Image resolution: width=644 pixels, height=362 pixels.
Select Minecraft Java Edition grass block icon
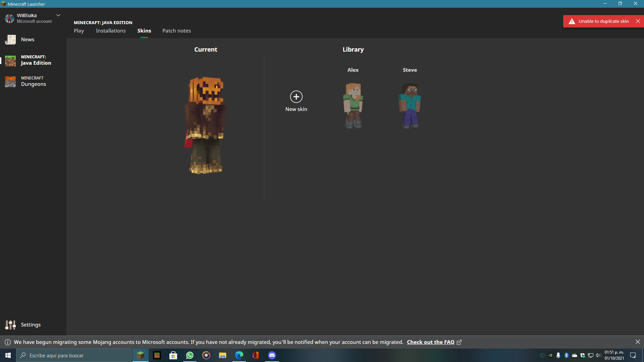coord(10,60)
